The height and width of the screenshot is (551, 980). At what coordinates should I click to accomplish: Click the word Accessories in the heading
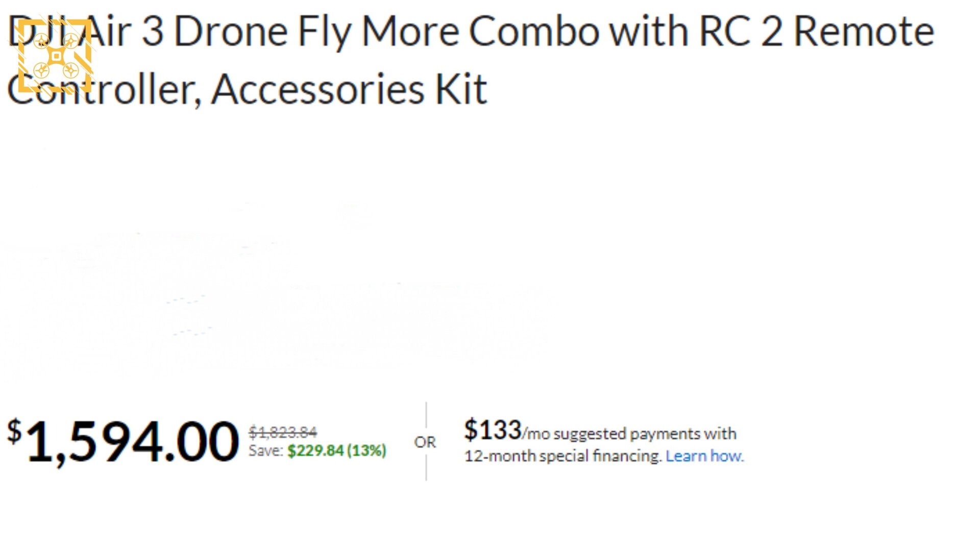(317, 89)
